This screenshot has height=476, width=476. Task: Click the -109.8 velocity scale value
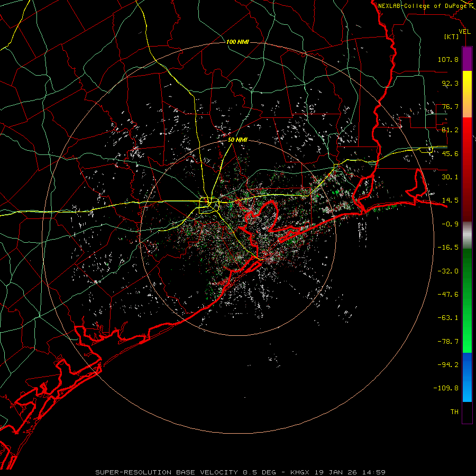446,388
